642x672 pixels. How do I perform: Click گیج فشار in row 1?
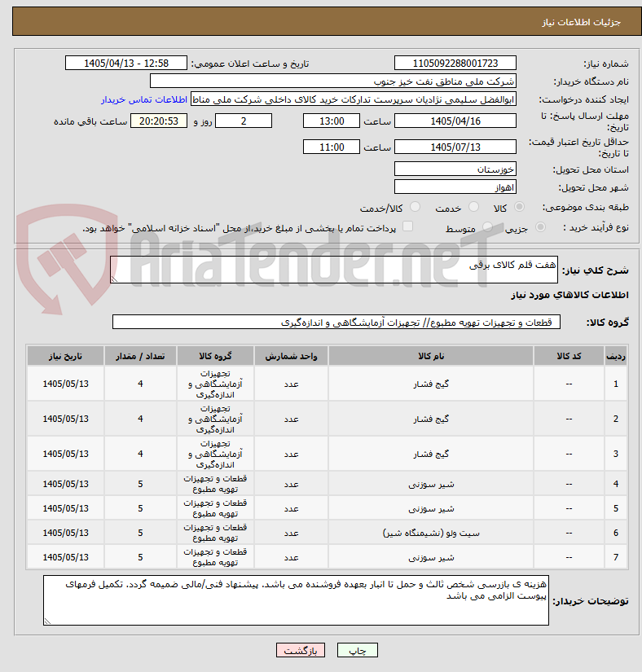tap(431, 384)
